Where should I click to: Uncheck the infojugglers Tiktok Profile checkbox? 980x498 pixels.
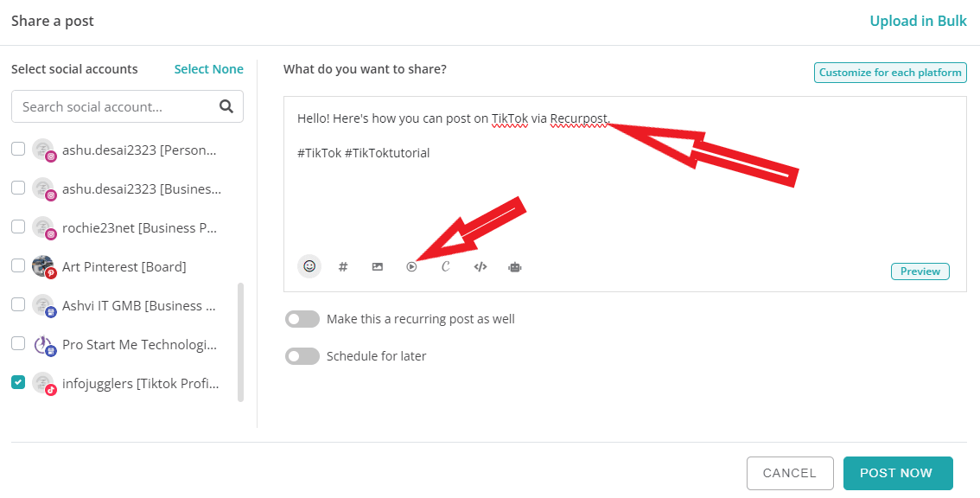[x=18, y=382]
